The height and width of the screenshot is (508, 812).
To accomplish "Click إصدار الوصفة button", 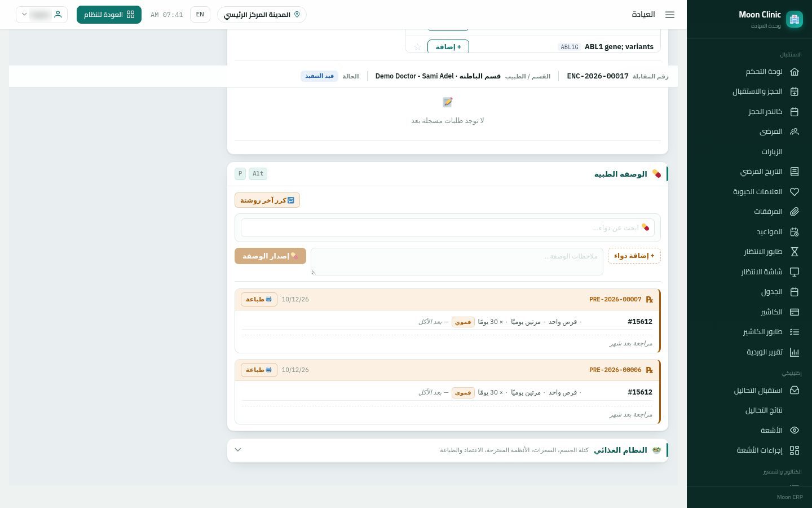I will [270, 256].
